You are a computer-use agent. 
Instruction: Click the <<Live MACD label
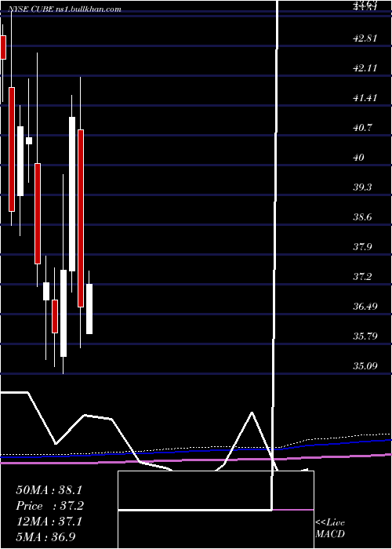click(330, 528)
